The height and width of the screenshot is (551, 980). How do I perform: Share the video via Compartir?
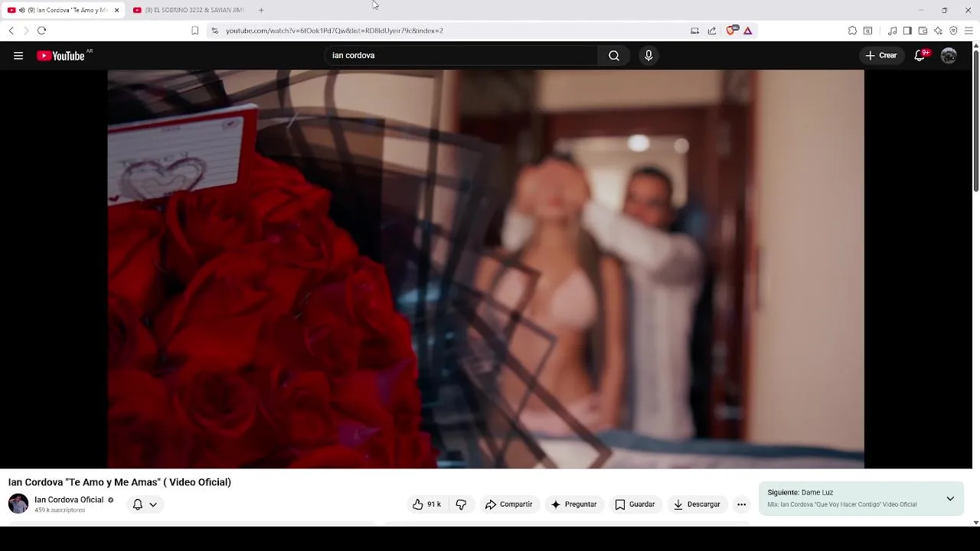[x=508, y=504]
